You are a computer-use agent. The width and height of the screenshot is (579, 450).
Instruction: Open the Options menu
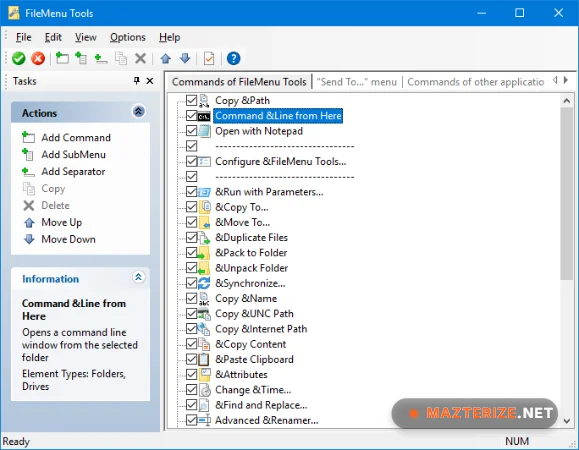(x=128, y=37)
